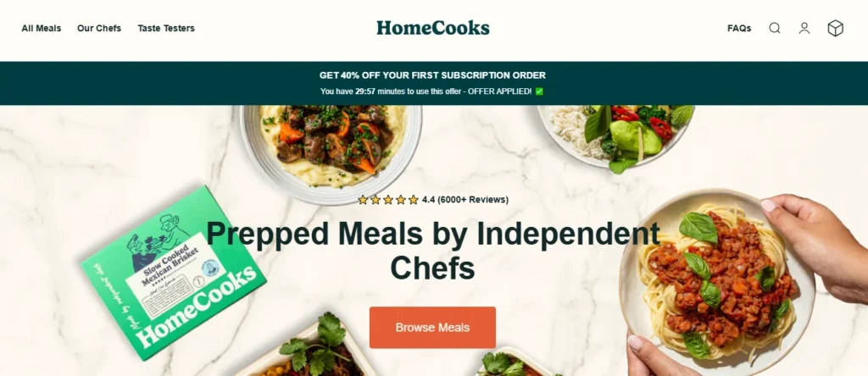Viewport: 868px width, 376px height.
Task: Click the first gold rating star
Action: tap(363, 200)
